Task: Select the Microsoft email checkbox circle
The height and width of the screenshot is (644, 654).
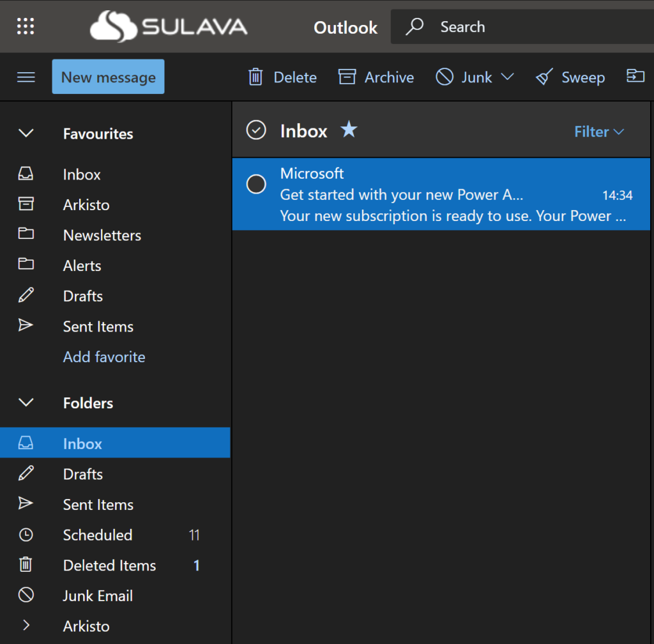Action: tap(256, 184)
